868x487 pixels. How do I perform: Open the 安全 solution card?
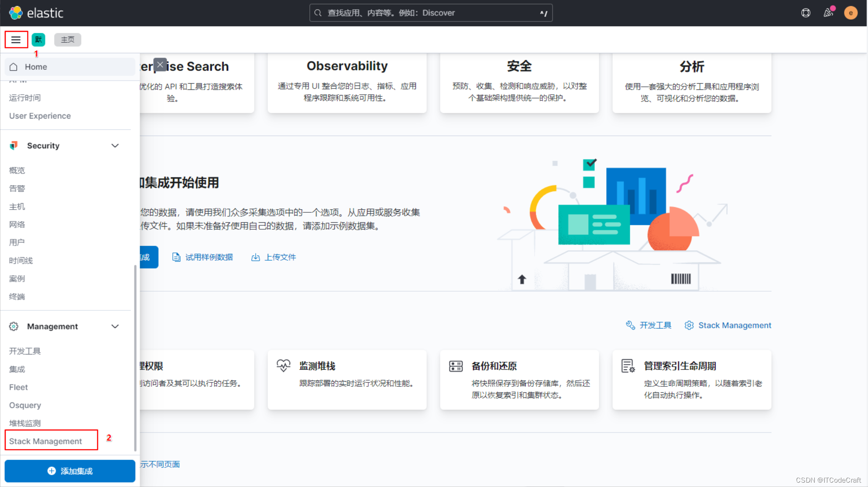[519, 83]
